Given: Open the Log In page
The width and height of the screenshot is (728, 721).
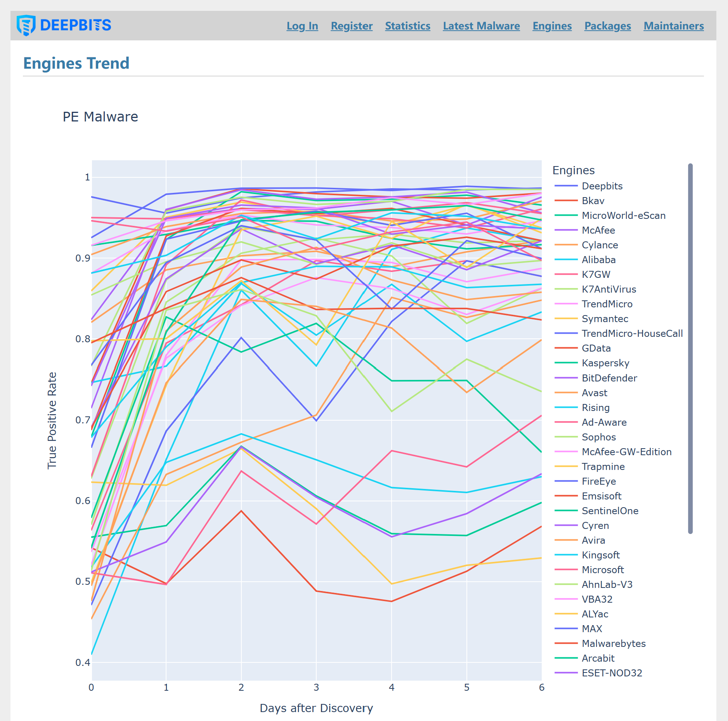Looking at the screenshot, I should pos(302,26).
